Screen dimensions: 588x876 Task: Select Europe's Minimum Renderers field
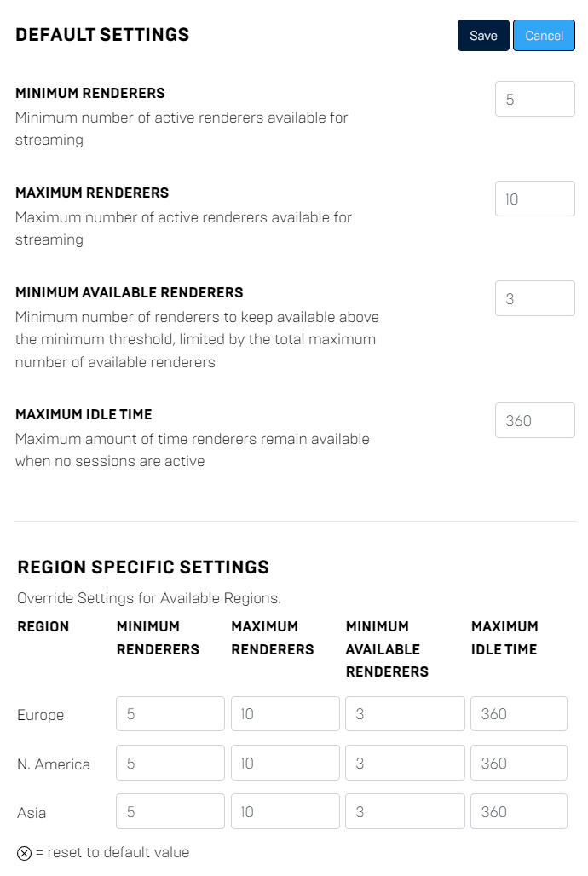(170, 713)
